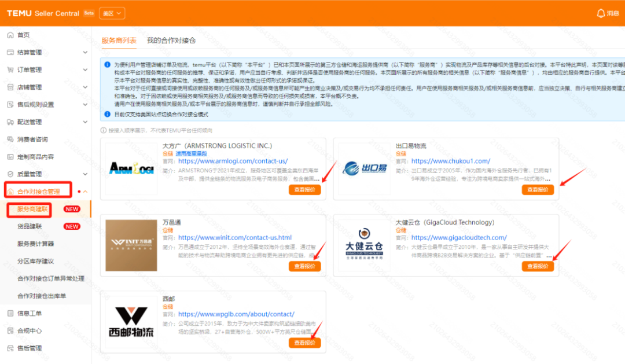This screenshot has width=625, height=364.
Task: Click 大方广 (ARMSTRONG LOGISTIC INC.) title
Action: 217,146
